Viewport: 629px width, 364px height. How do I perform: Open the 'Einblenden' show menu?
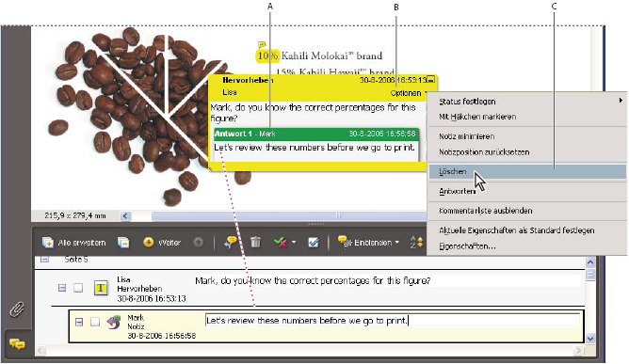click(x=369, y=242)
